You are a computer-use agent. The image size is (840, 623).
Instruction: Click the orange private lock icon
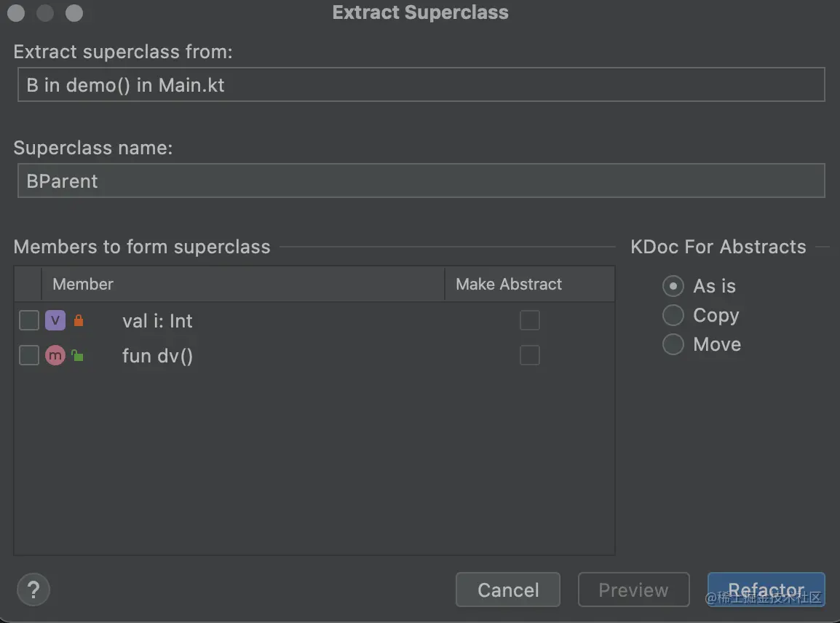click(x=79, y=320)
